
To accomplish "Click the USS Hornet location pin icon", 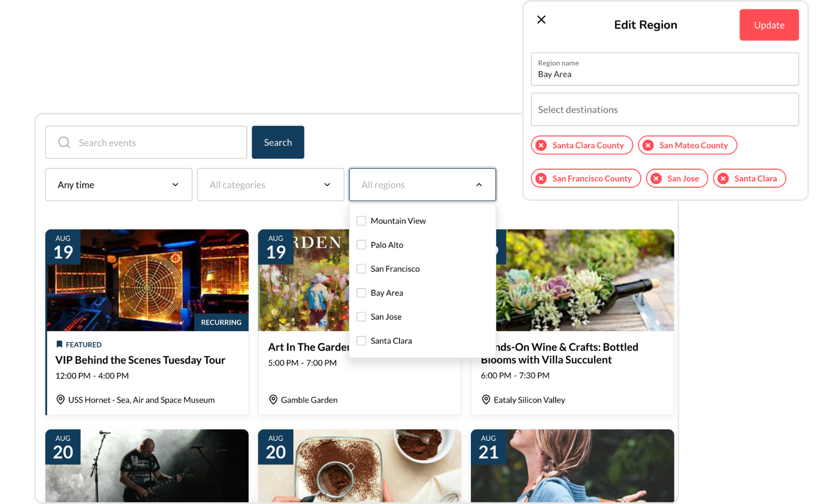I will (x=61, y=400).
